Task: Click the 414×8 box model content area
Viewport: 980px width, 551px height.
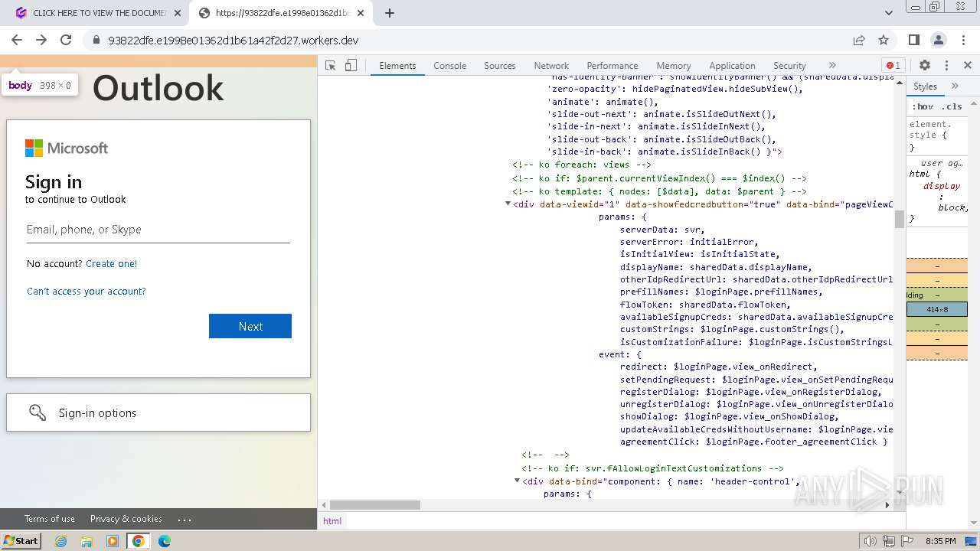Action: click(937, 309)
